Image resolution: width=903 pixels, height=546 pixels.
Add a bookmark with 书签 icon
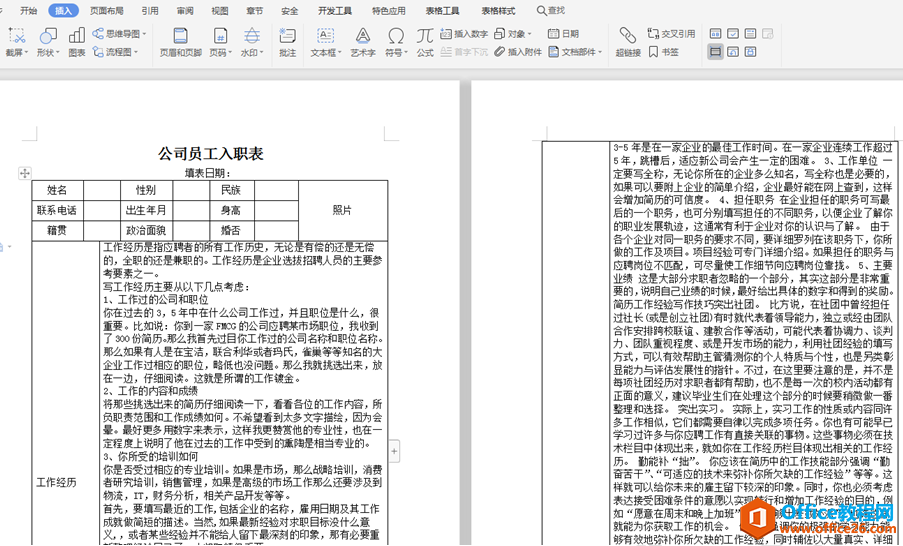coord(663,52)
